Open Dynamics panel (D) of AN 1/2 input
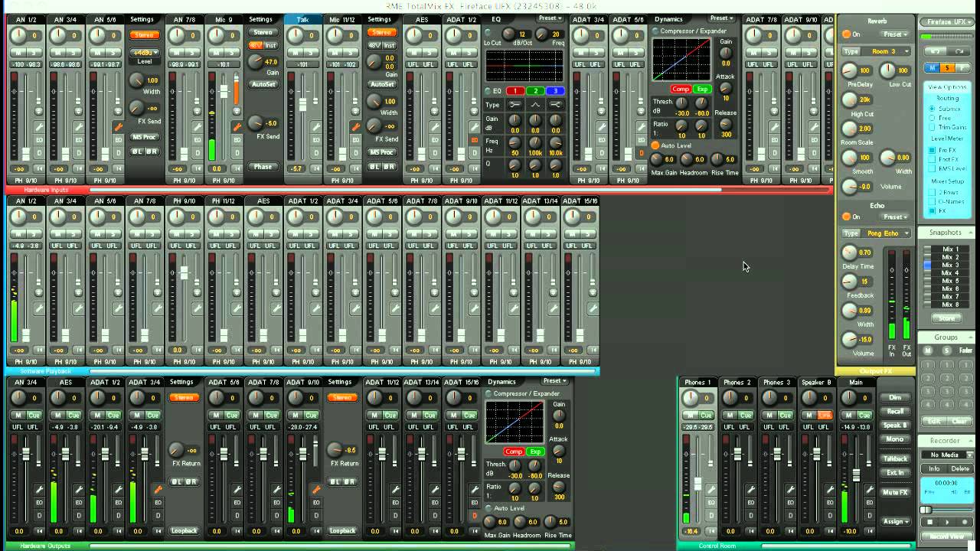This screenshot has height=551, width=980. tap(39, 153)
